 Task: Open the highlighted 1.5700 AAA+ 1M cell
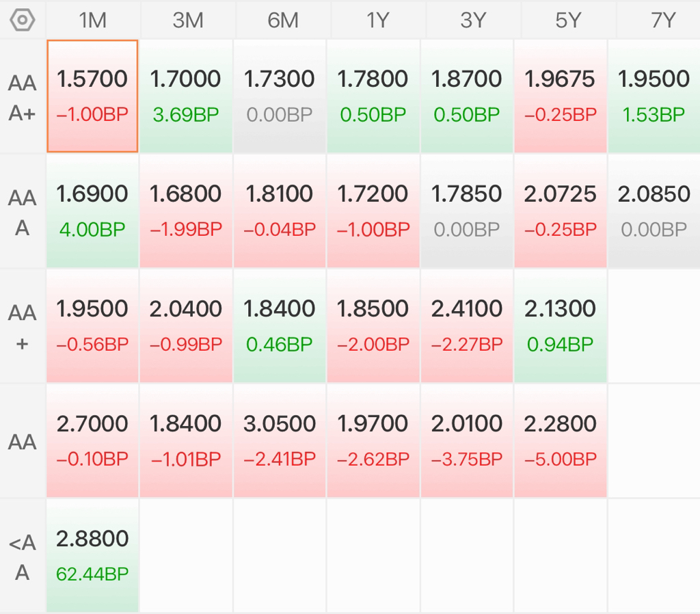coord(92,96)
